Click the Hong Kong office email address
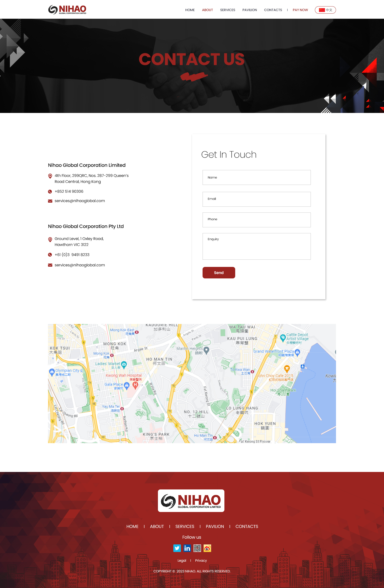Screen dimensions: 384x588 (80, 201)
